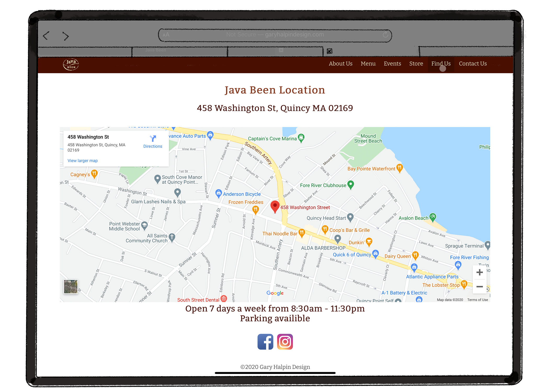Open the Instagram profile icon

(285, 342)
